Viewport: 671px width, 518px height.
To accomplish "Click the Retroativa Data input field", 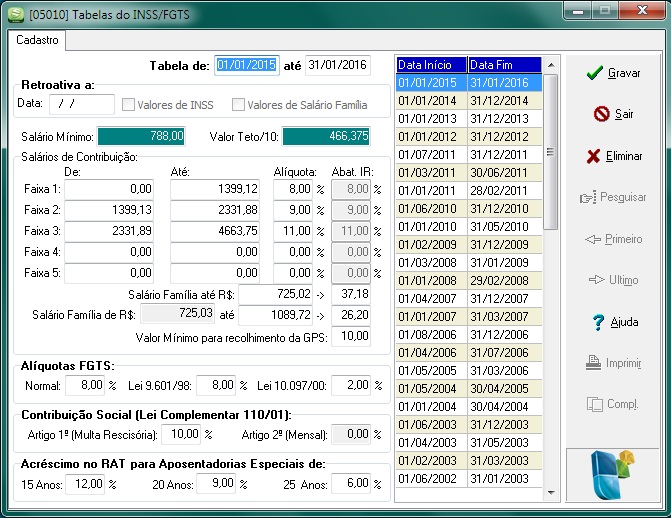I will tap(82, 104).
